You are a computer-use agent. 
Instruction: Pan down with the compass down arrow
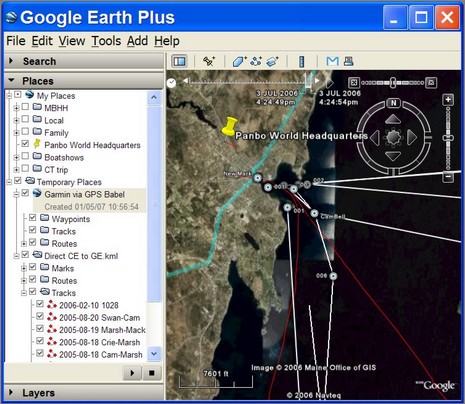393,156
